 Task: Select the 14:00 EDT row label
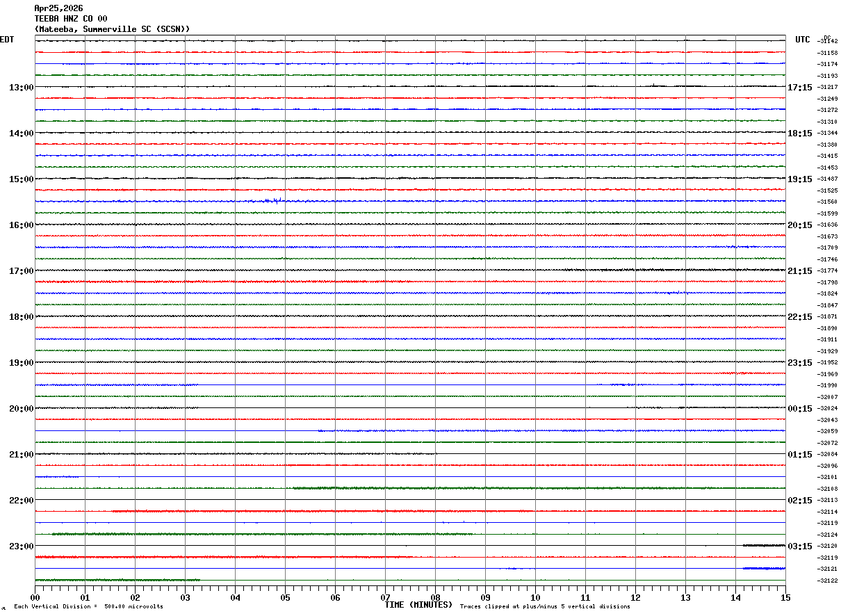[x=21, y=133]
